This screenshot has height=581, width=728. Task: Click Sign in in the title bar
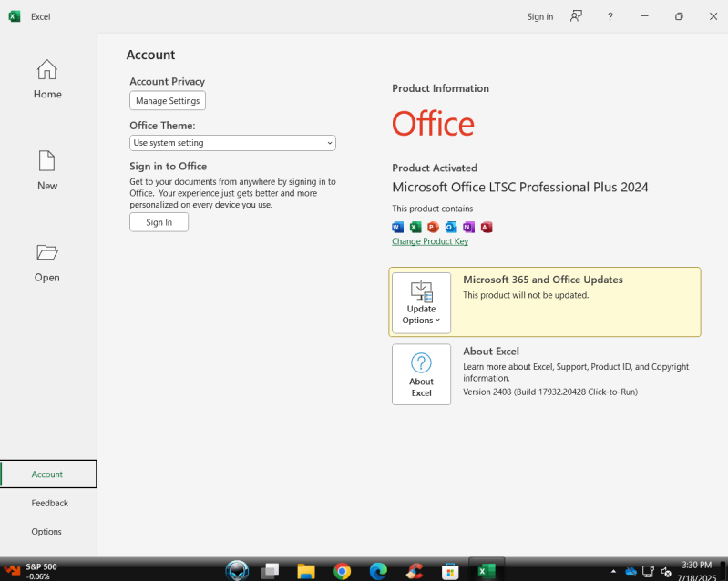[x=540, y=16]
